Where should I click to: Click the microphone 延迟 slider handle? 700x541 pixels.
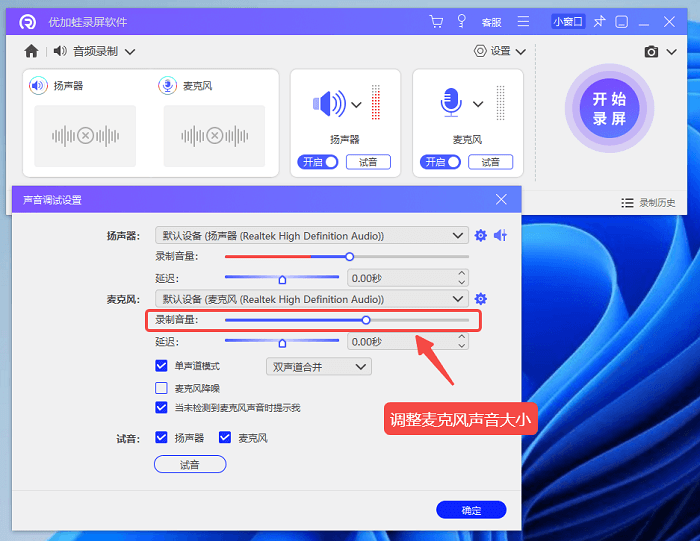coord(282,343)
